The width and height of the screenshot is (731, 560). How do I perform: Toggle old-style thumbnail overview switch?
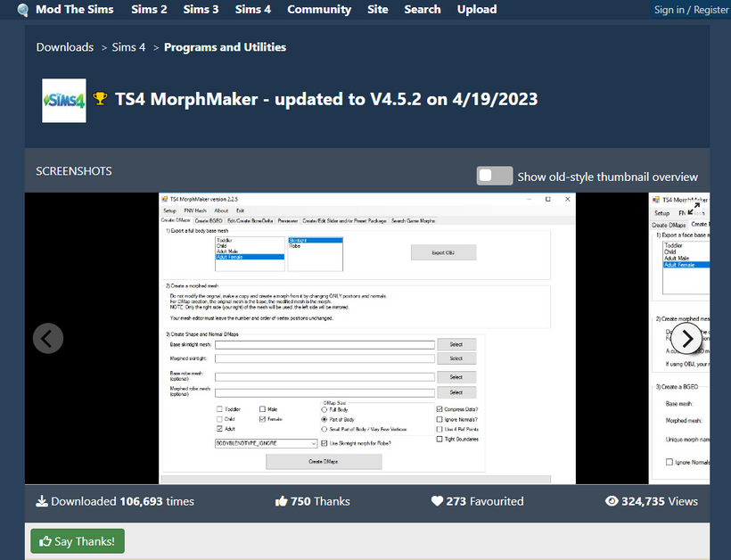[495, 176]
